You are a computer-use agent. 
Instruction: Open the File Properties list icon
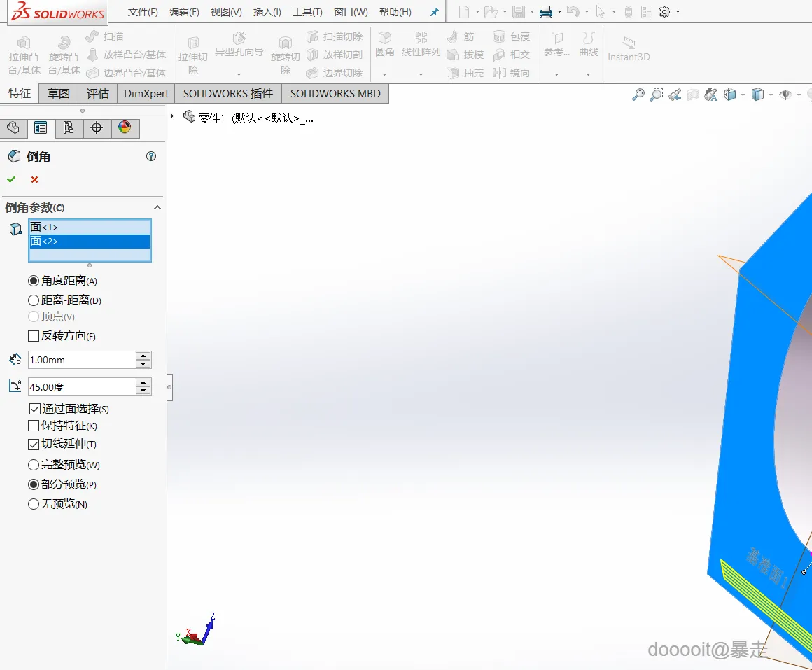647,11
